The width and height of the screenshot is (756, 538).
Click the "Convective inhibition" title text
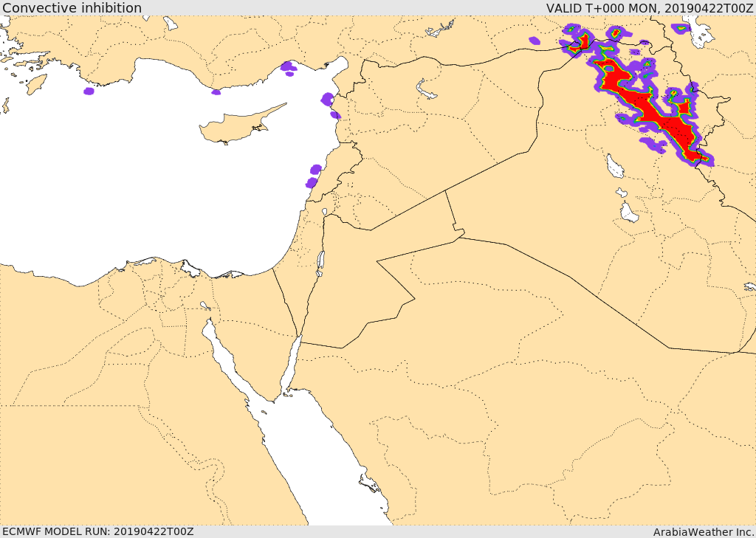pyautogui.click(x=72, y=7)
